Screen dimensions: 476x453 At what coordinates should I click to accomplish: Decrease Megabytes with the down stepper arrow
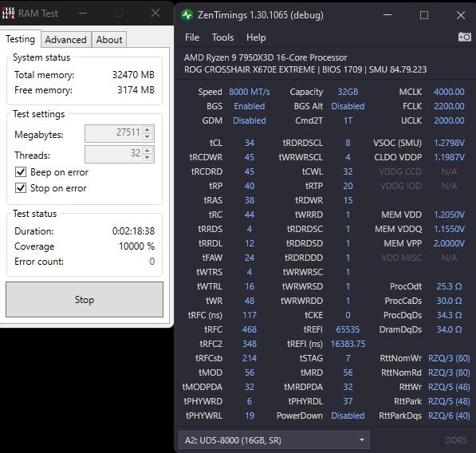(x=148, y=136)
